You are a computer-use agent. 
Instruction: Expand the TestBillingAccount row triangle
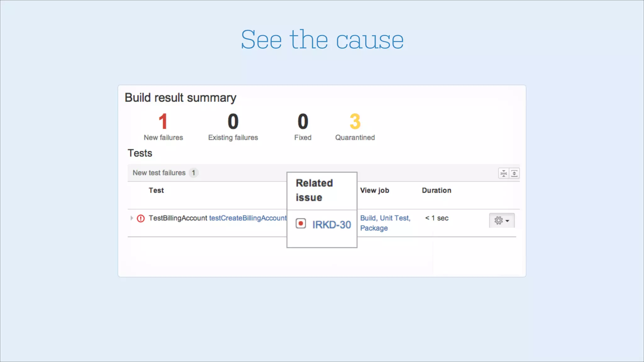click(x=131, y=218)
